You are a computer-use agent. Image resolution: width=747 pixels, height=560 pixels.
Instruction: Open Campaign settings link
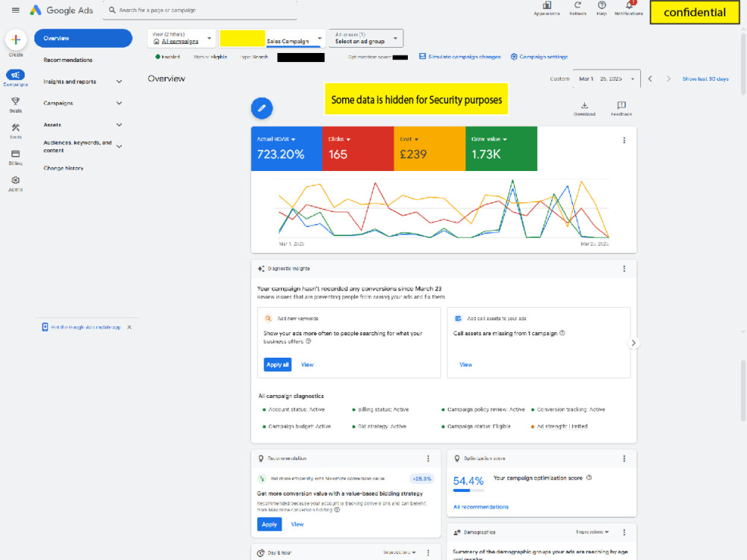(x=539, y=57)
